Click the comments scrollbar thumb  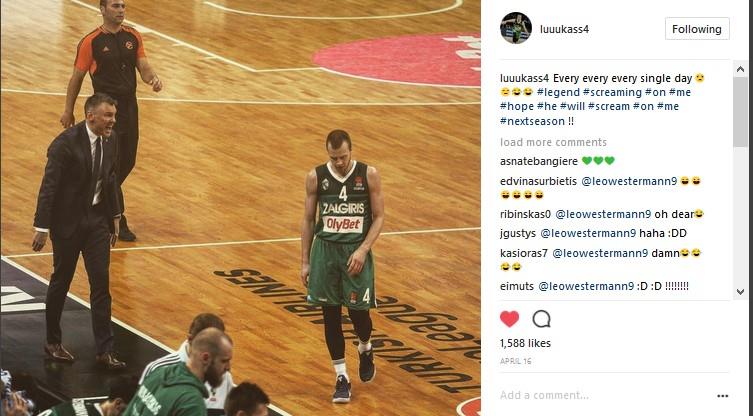click(x=740, y=111)
